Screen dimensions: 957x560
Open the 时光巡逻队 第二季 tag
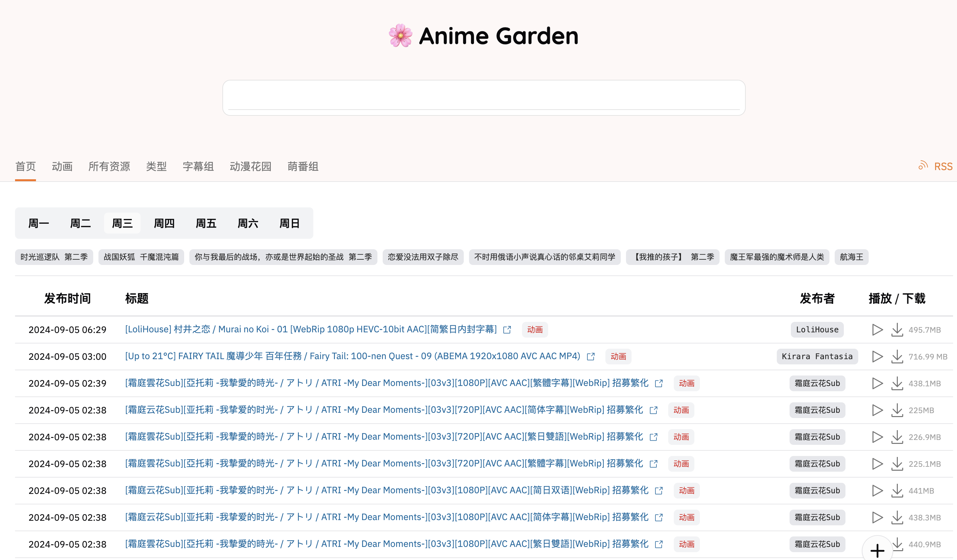(x=54, y=257)
